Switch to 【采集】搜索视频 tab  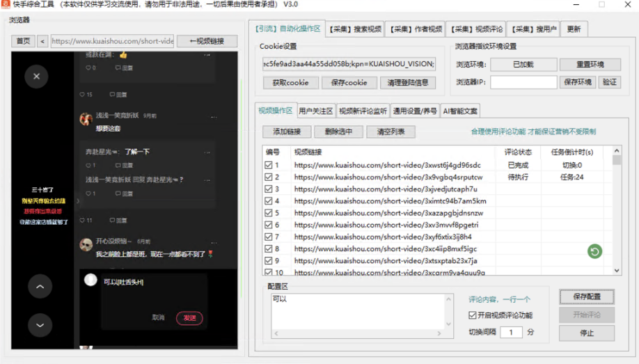356,29
